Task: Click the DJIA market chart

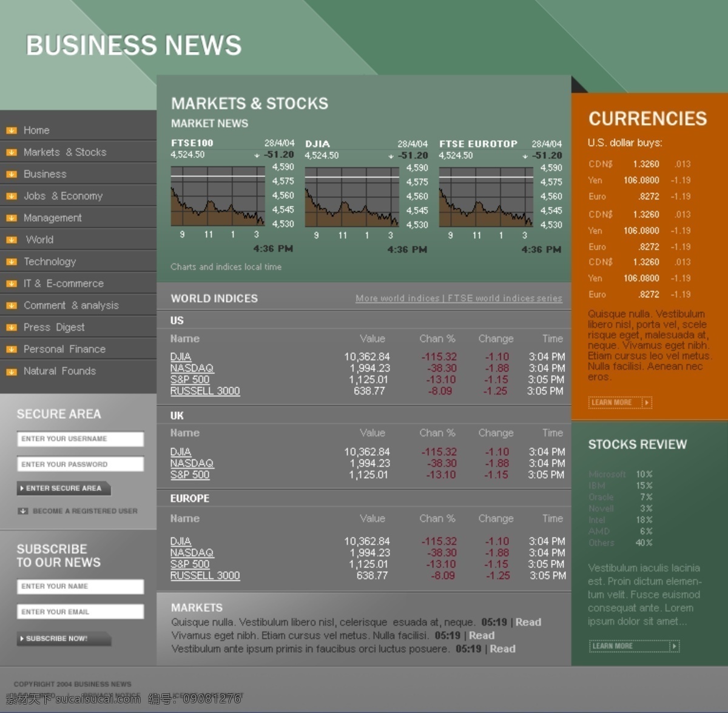Action: coord(352,197)
